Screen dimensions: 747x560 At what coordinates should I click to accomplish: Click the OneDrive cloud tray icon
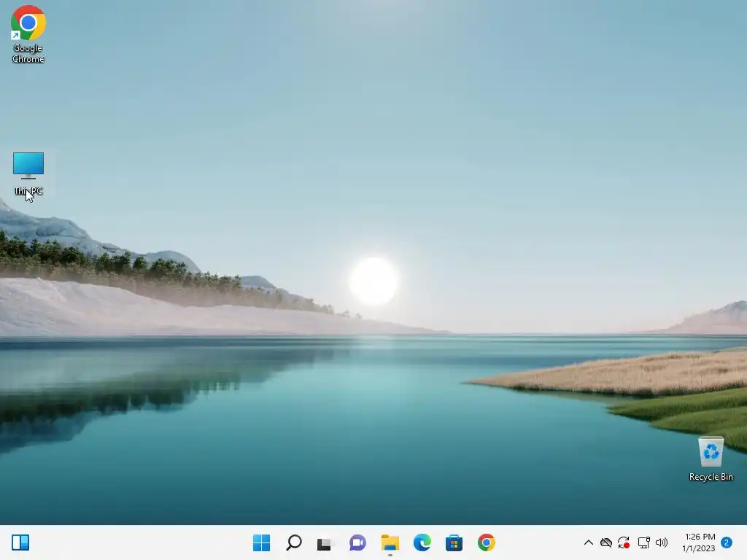coord(606,542)
